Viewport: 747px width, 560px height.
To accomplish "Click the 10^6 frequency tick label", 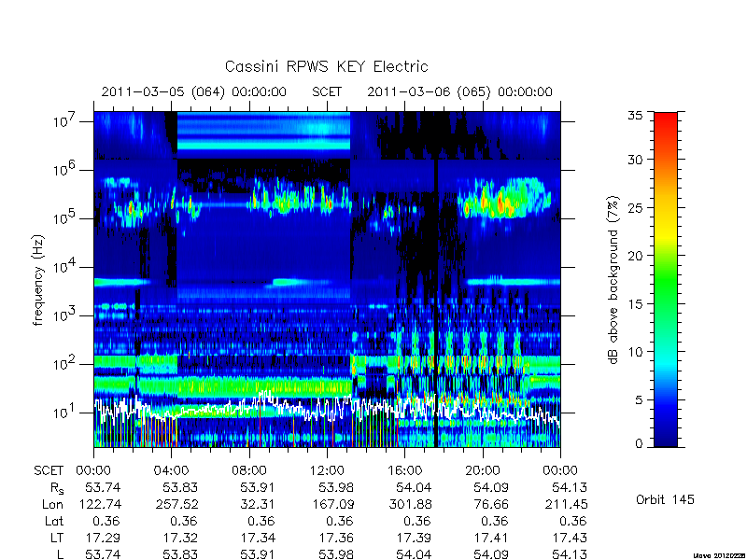I will pyautogui.click(x=65, y=170).
